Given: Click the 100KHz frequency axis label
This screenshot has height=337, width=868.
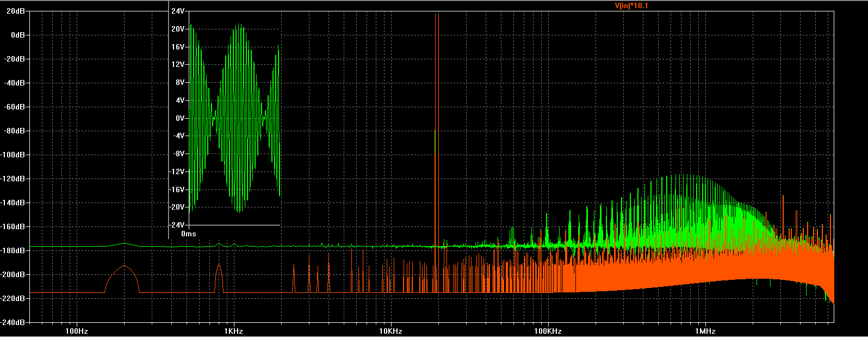Looking at the screenshot, I should coord(548,331).
